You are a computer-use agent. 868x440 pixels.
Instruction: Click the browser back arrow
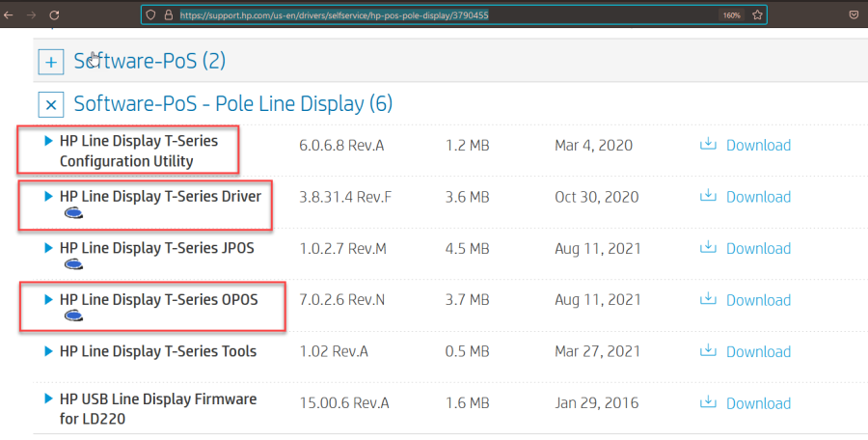[9, 15]
